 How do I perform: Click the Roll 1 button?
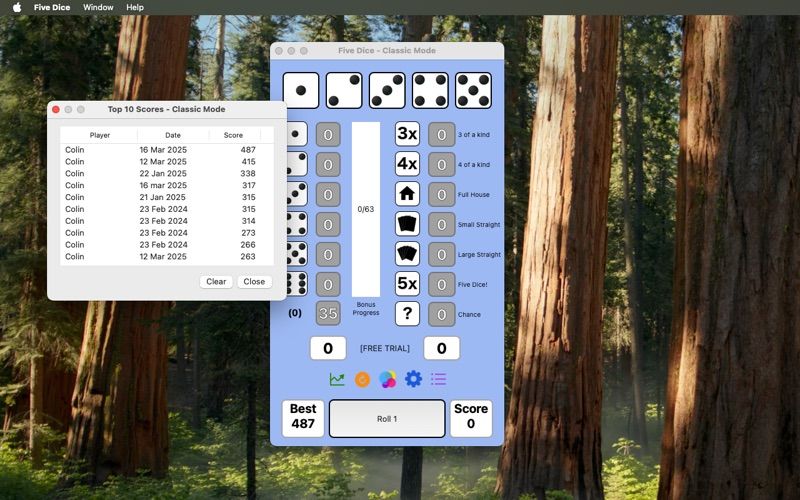point(387,419)
